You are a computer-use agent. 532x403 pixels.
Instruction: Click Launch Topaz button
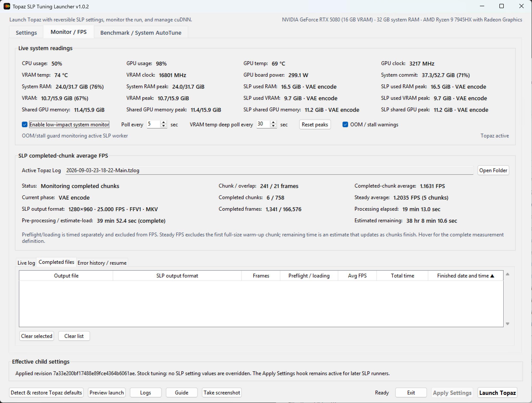(497, 393)
